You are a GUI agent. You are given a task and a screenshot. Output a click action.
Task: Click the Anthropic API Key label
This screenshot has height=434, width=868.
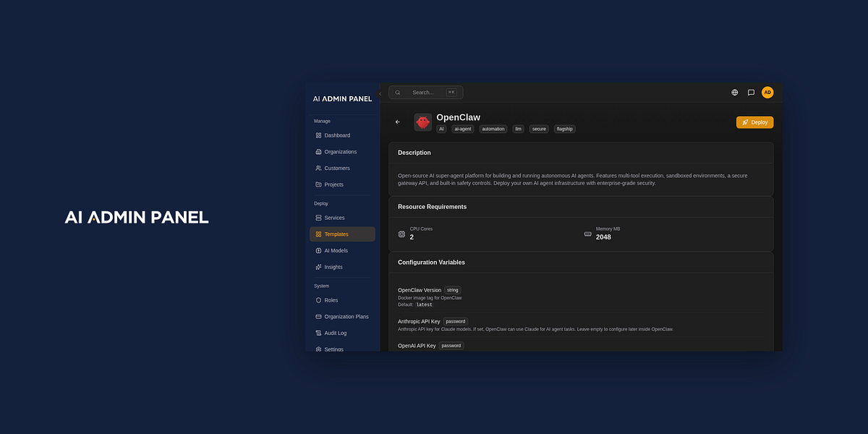[x=419, y=321]
